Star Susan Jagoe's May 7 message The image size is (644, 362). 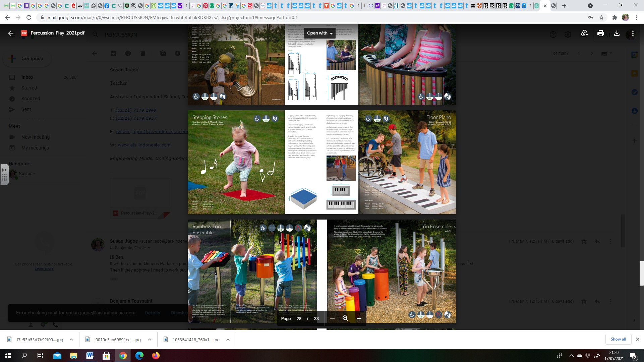click(x=584, y=241)
